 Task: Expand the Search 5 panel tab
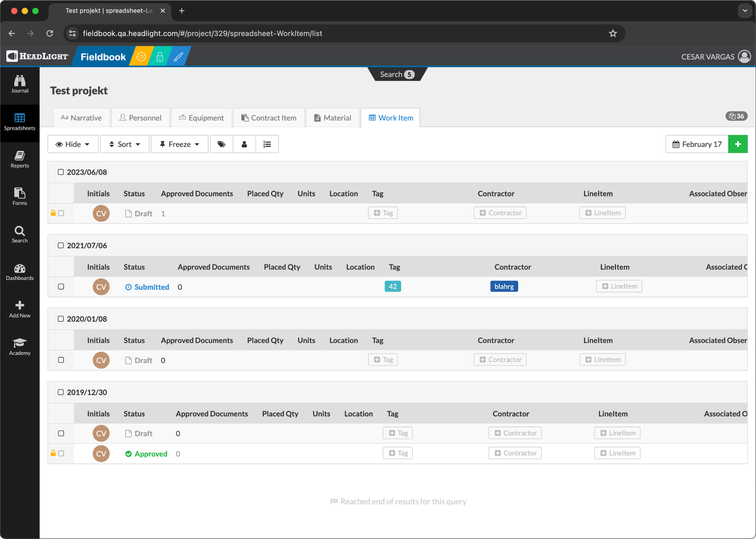point(397,74)
